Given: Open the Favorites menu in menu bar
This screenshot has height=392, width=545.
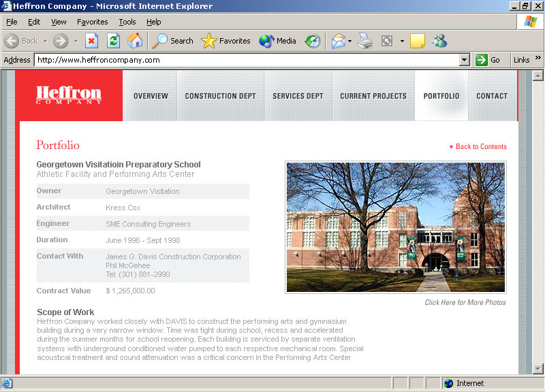Looking at the screenshot, I should (x=92, y=22).
